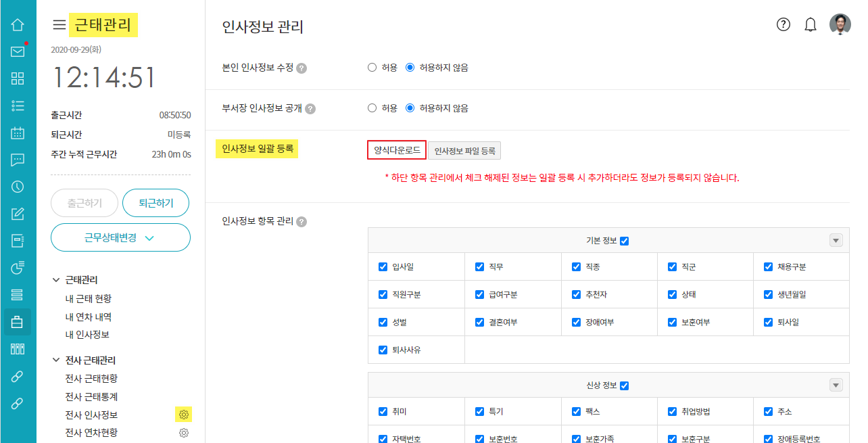Open the calendar icon in sidebar
Image resolution: width=868 pixels, height=443 pixels.
18,133
